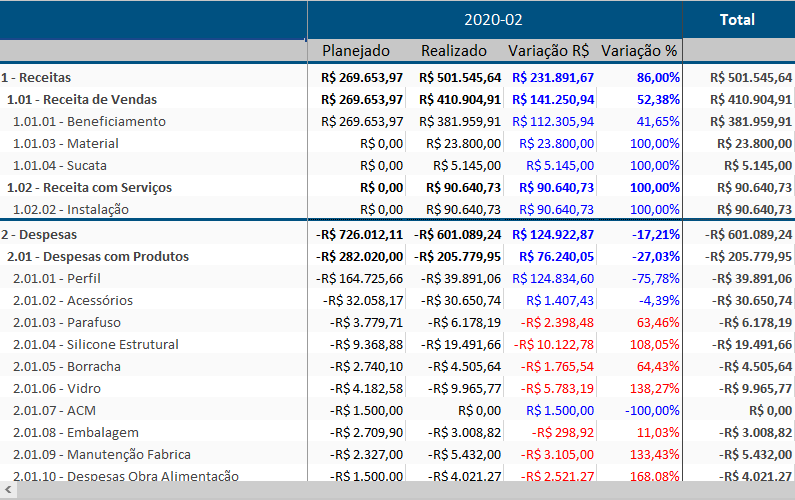Viewport: 795px width, 500px height.
Task: Select the 2 - Despesas row label
Action: [38, 234]
